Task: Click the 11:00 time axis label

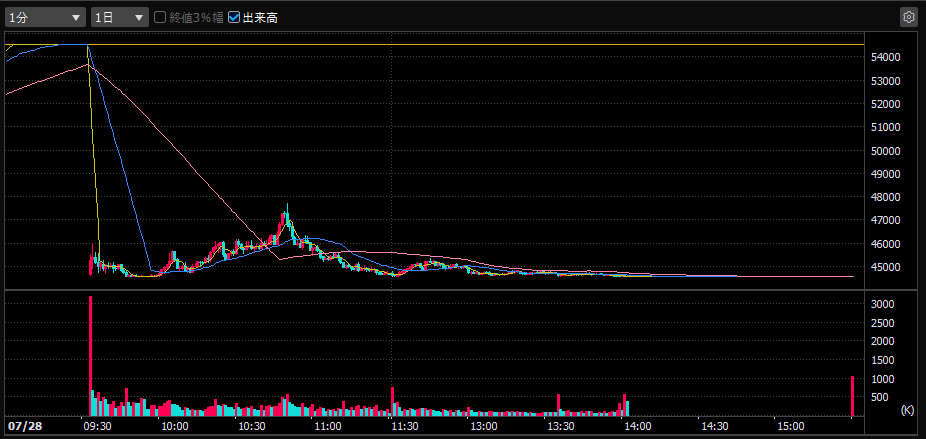Action: (328, 427)
